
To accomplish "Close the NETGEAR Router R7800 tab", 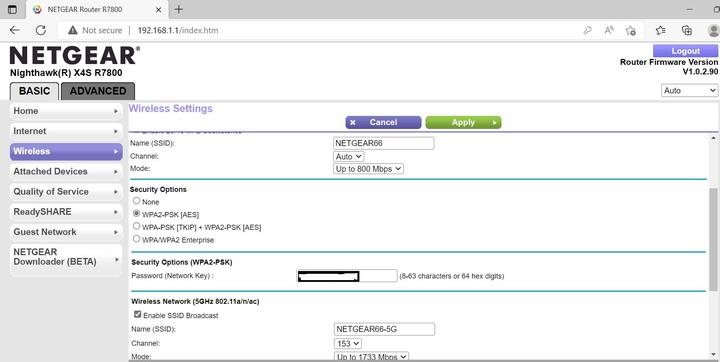I will [x=158, y=9].
